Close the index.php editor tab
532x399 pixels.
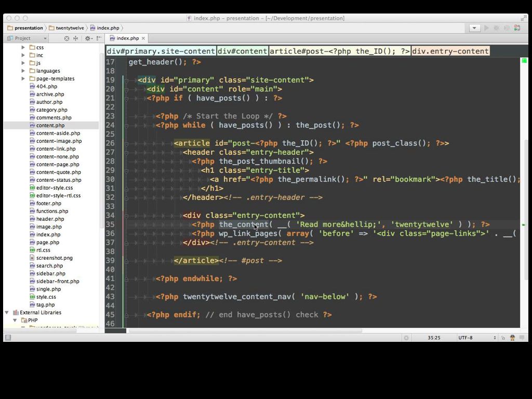144,38
